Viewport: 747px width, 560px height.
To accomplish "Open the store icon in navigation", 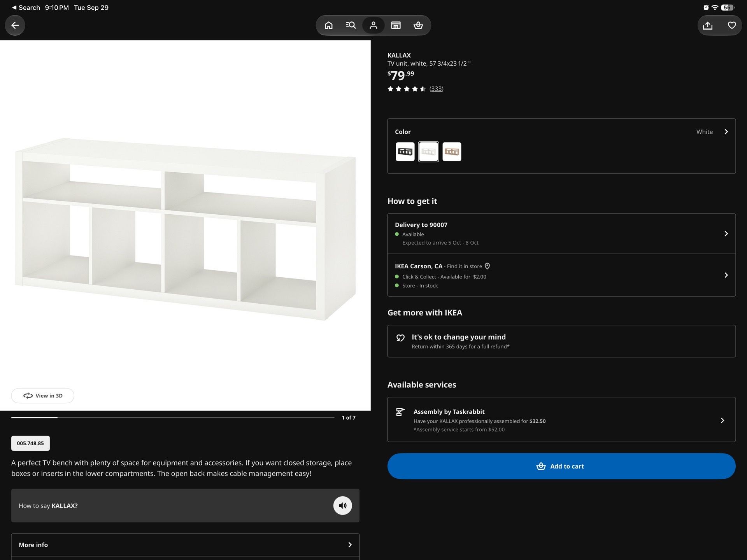I will click(x=396, y=25).
